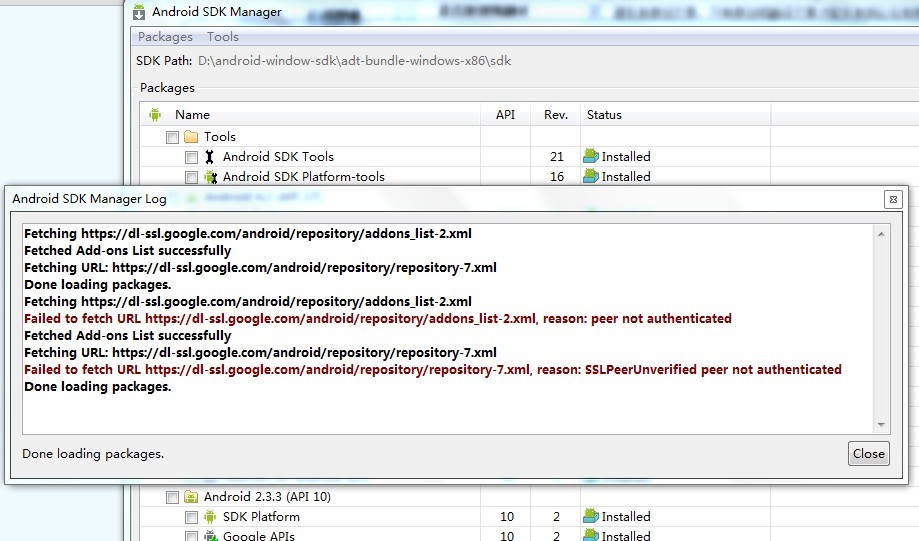Sort by the Name column header

[x=192, y=115]
